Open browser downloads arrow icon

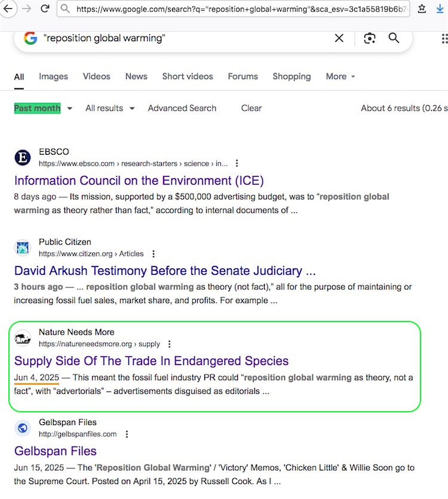440,9
